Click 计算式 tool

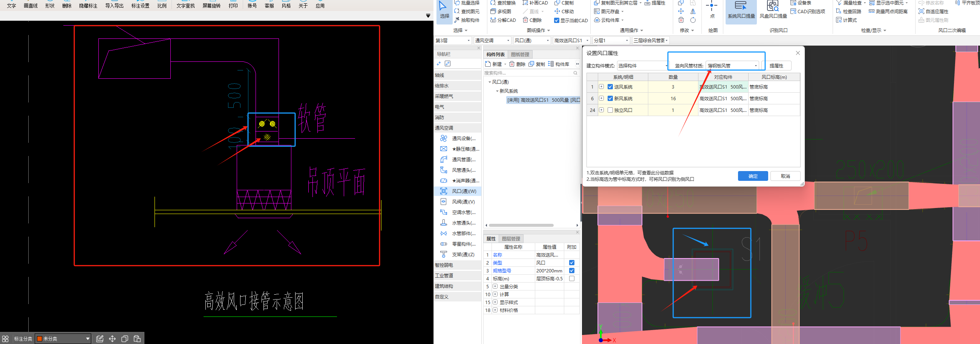click(847, 20)
